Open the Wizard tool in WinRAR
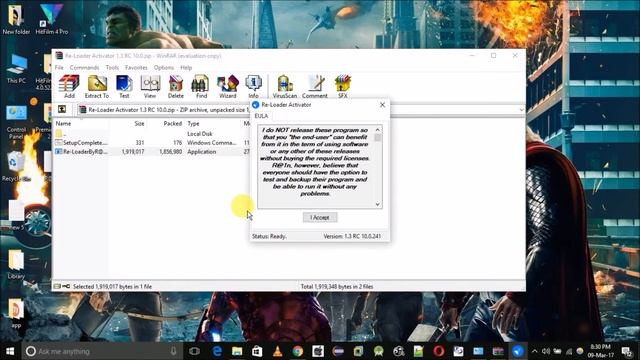640x360 pixels. click(227, 86)
